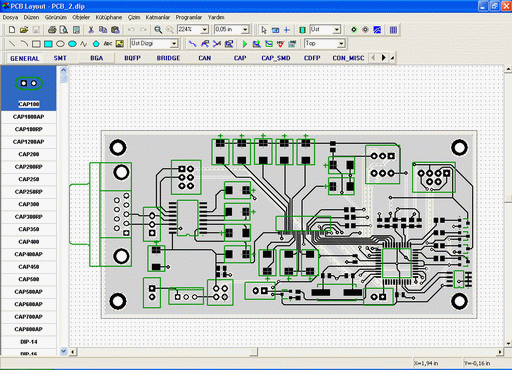Click the gray via placement tool
This screenshot has width=512, height=370.
[365, 30]
